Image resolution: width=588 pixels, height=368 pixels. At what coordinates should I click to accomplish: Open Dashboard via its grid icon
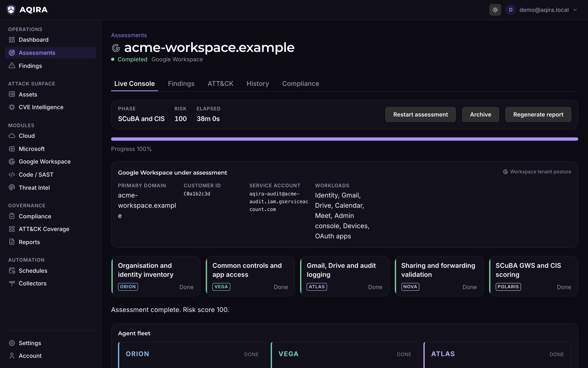pyautogui.click(x=12, y=40)
